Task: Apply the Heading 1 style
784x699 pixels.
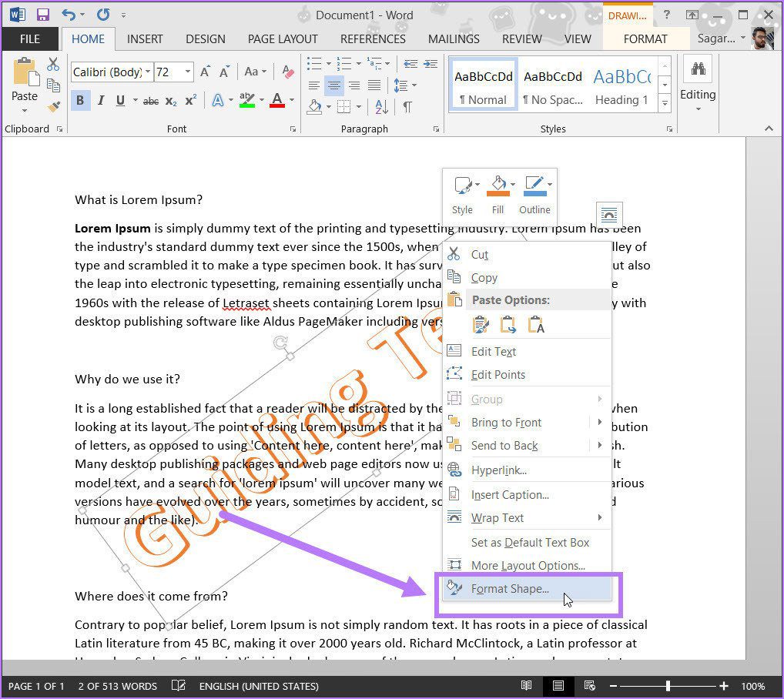Action: tap(622, 86)
